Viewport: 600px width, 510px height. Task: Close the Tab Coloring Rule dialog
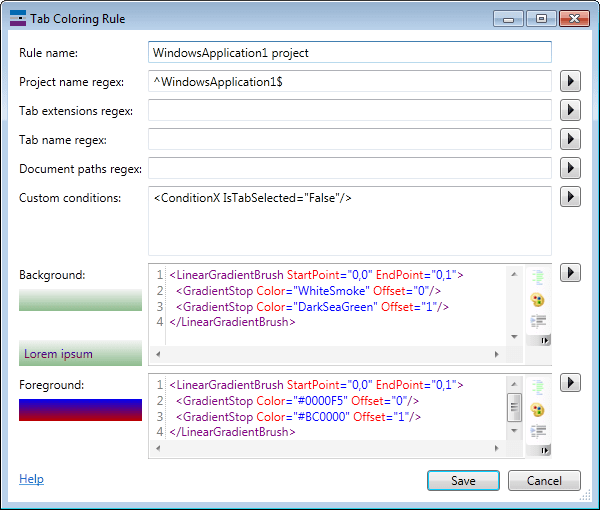[574, 19]
